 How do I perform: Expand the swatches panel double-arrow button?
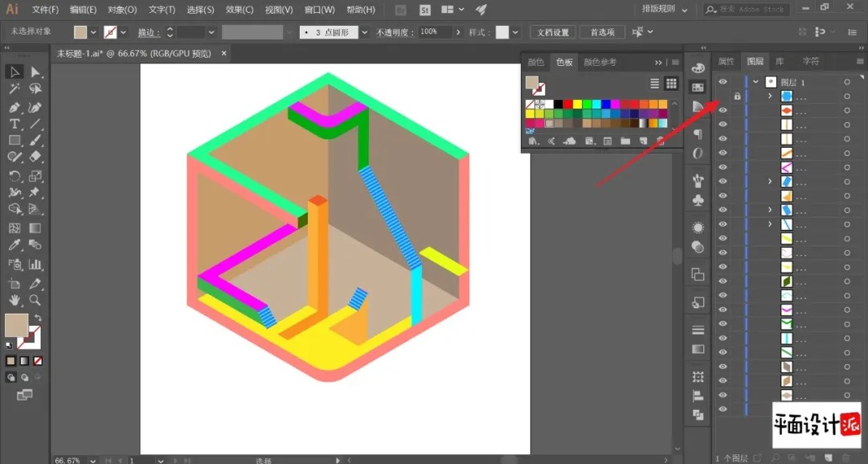pos(658,63)
